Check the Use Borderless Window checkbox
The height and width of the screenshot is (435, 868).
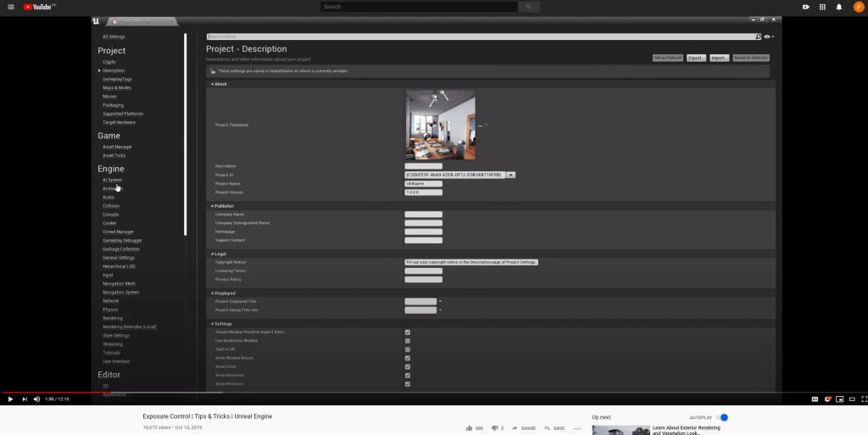pyautogui.click(x=408, y=341)
